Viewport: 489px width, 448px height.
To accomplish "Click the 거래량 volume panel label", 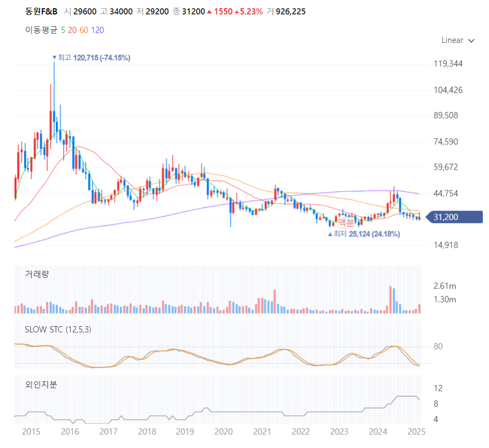I will 37,274.
